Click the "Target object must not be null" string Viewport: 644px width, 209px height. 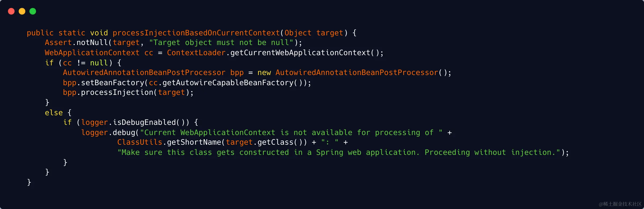(221, 43)
